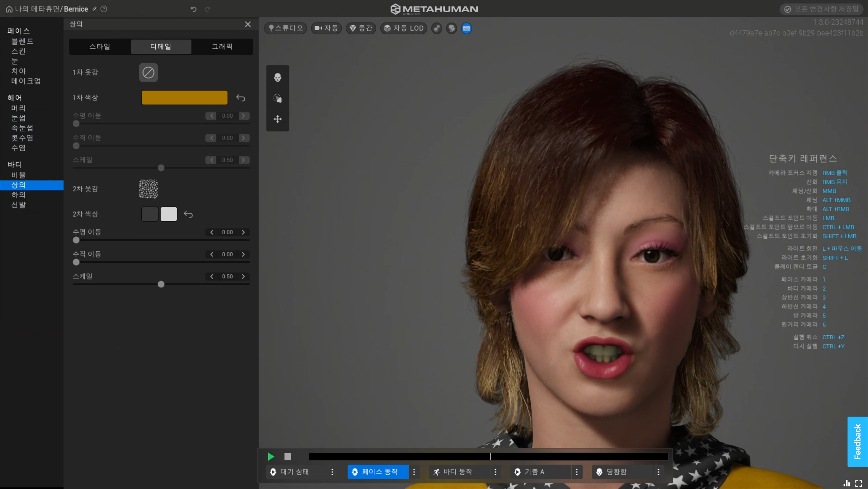Select Bottoms in the Body section

pos(19,195)
